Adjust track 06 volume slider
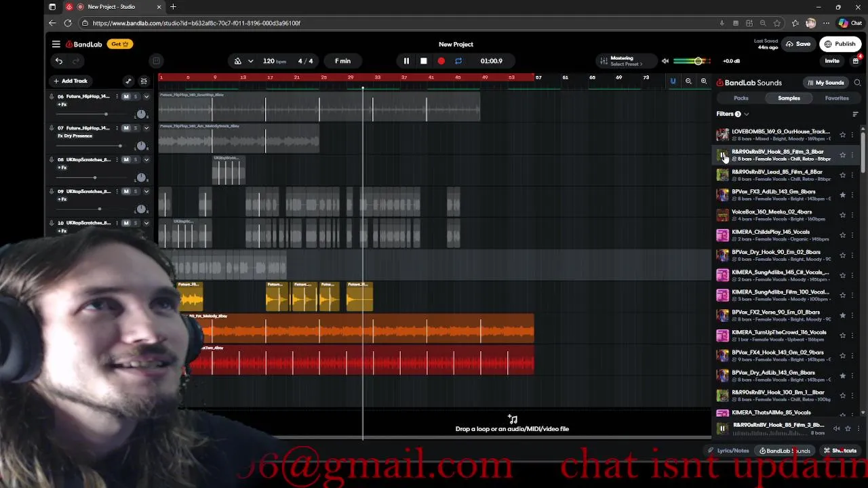The width and height of the screenshot is (868, 488). click(x=105, y=114)
